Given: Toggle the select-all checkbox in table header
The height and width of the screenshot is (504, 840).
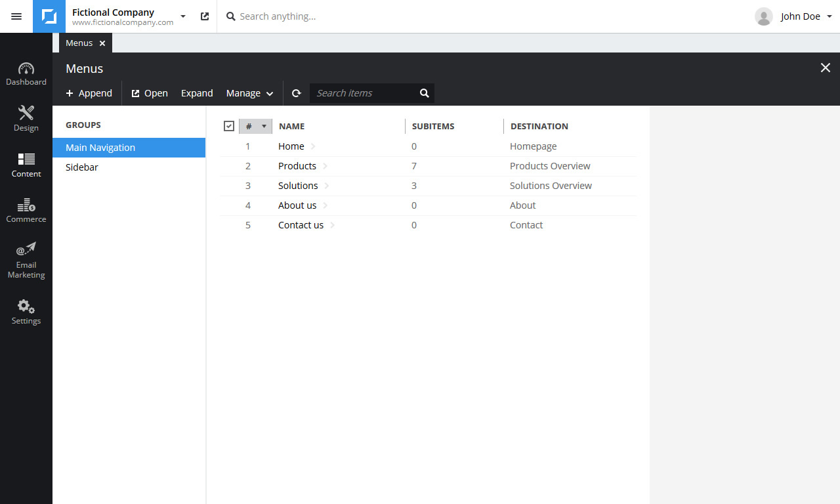Looking at the screenshot, I should [x=229, y=126].
